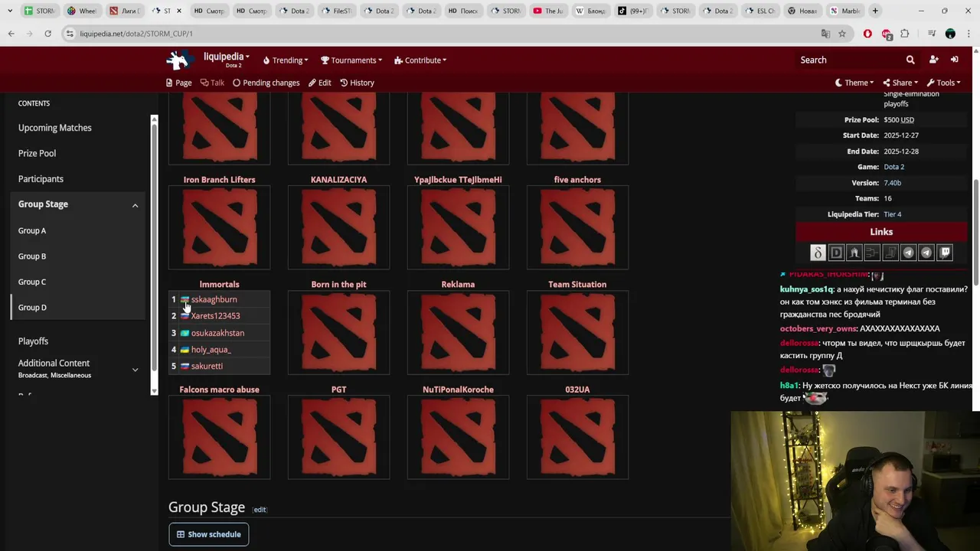Bookmark this page with star icon

tap(842, 34)
